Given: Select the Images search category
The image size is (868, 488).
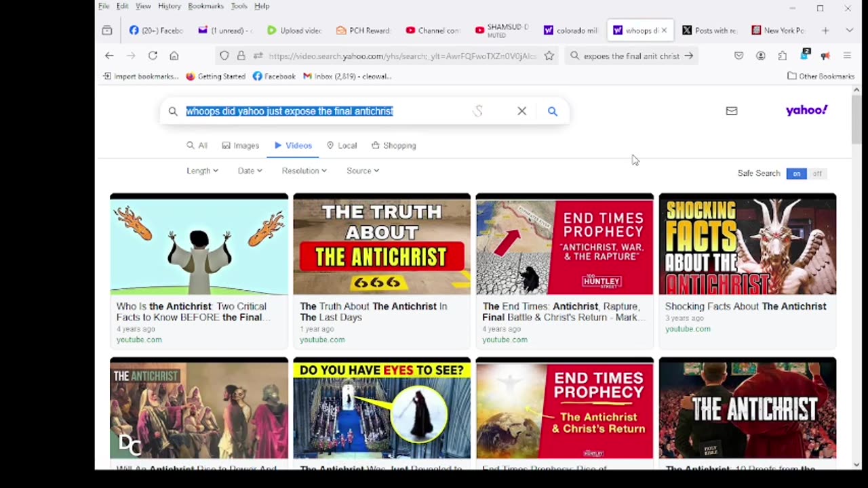Looking at the screenshot, I should (x=240, y=146).
